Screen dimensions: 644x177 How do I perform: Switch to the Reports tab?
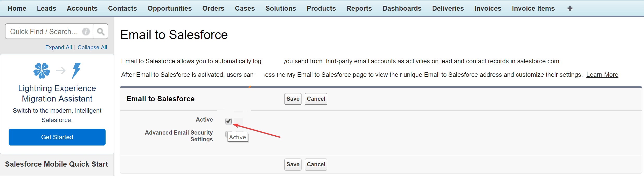point(359,8)
